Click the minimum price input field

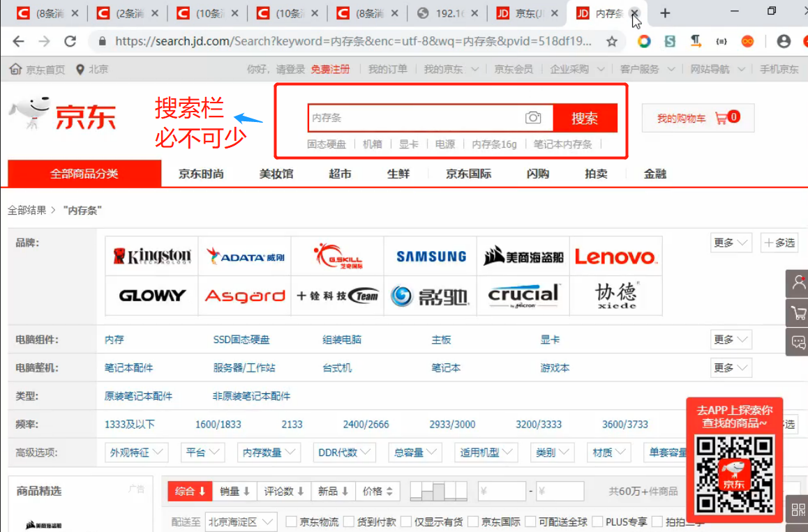click(501, 491)
